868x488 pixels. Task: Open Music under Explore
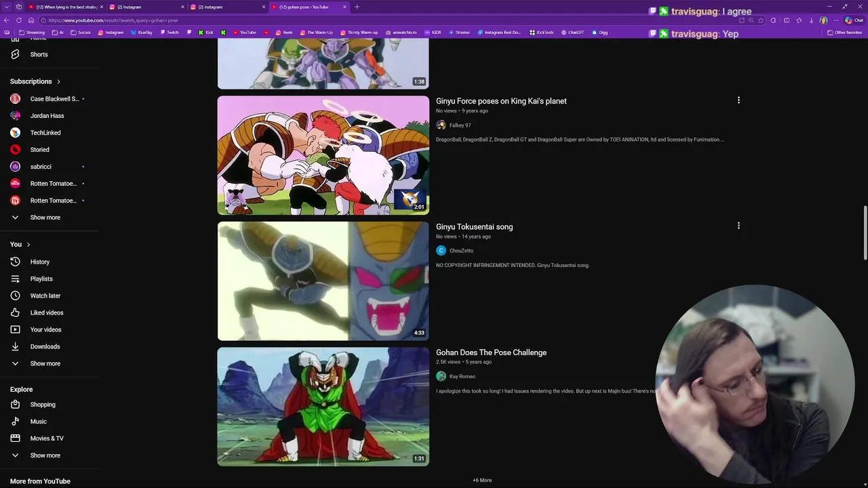click(38, 422)
